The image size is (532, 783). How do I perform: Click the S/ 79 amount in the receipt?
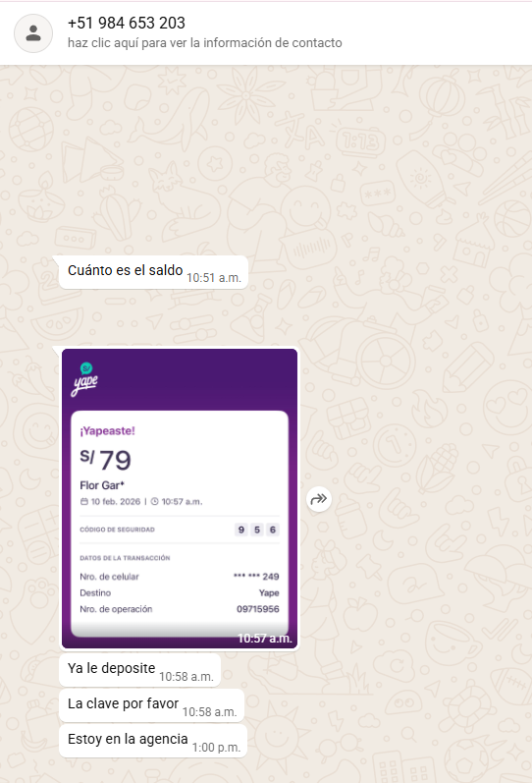click(x=105, y=460)
